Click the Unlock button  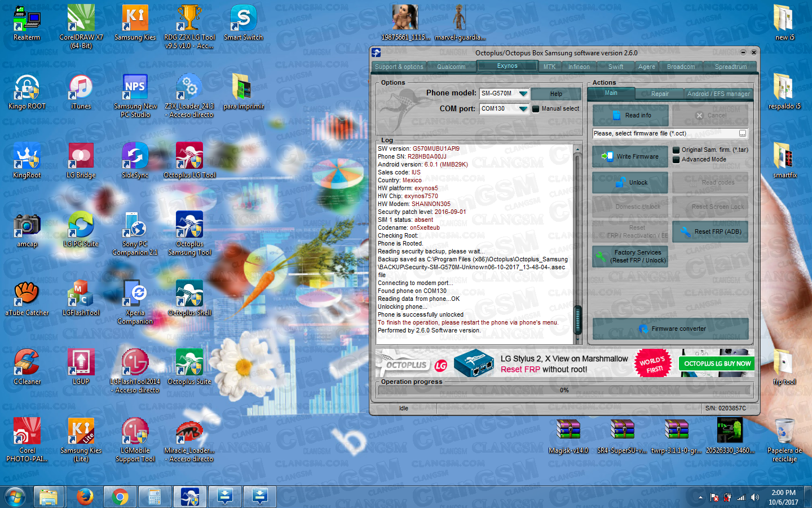(x=630, y=182)
